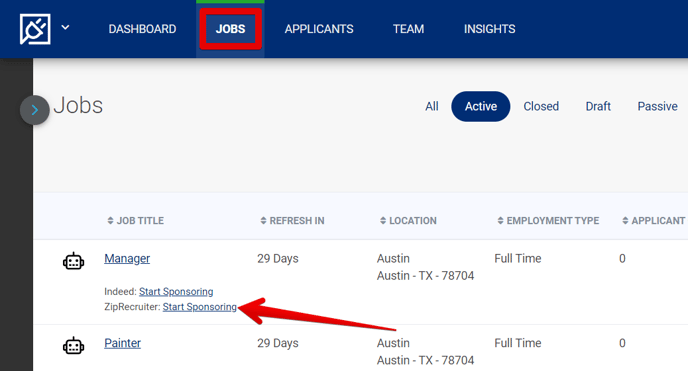This screenshot has height=371, width=688.
Task: Navigate to the Team page
Action: tap(408, 29)
